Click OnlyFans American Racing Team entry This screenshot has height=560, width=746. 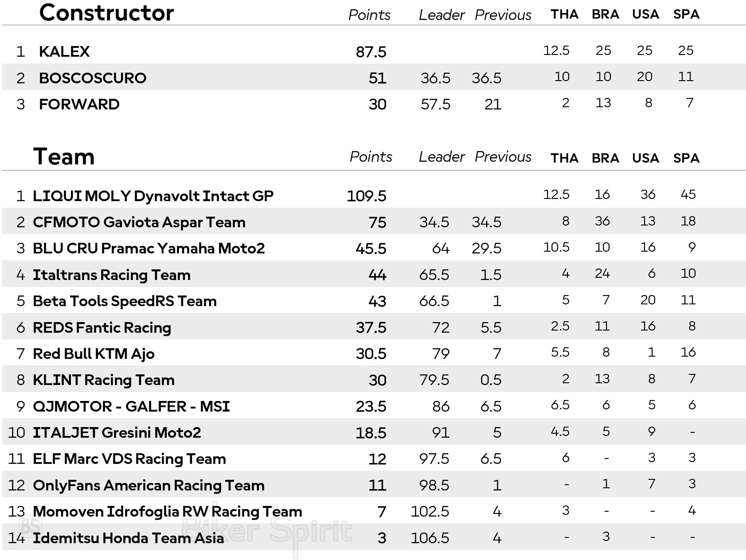[x=148, y=485]
